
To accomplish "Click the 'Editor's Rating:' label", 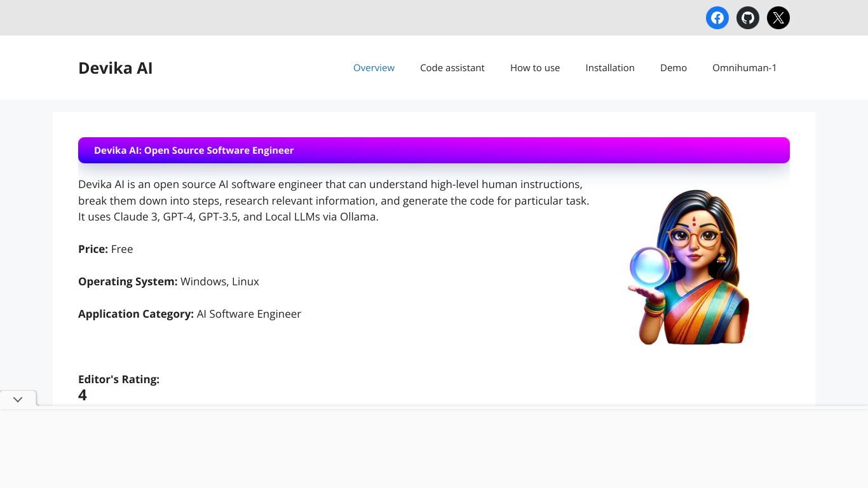I will (x=119, y=379).
